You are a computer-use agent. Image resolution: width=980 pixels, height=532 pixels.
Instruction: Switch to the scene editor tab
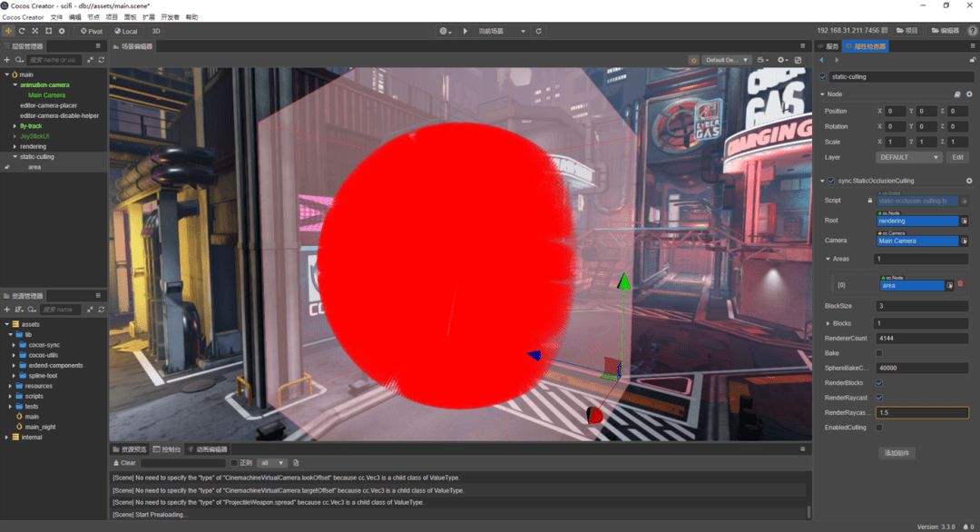tap(132, 46)
